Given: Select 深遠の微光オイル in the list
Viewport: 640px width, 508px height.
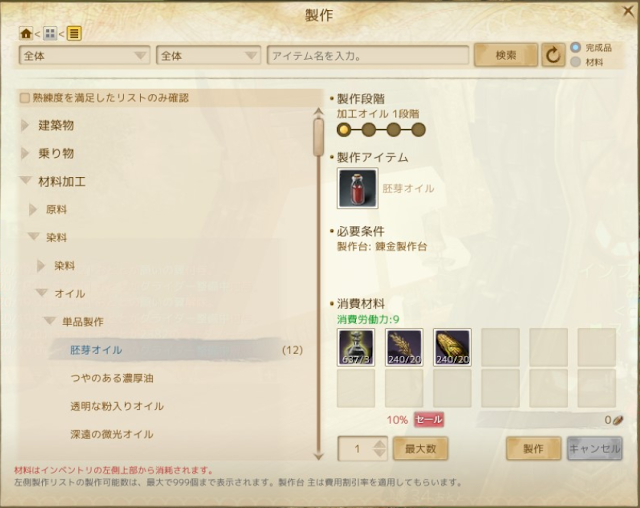Looking at the screenshot, I should (x=112, y=434).
